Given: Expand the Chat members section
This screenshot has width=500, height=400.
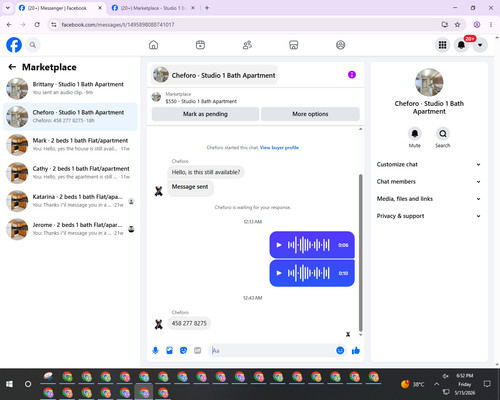Looking at the screenshot, I should [429, 182].
